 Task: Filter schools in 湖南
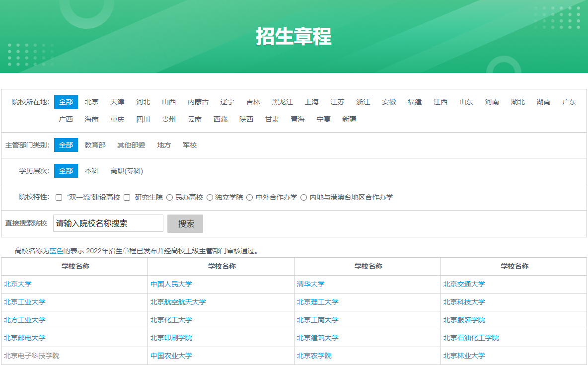pyautogui.click(x=543, y=102)
